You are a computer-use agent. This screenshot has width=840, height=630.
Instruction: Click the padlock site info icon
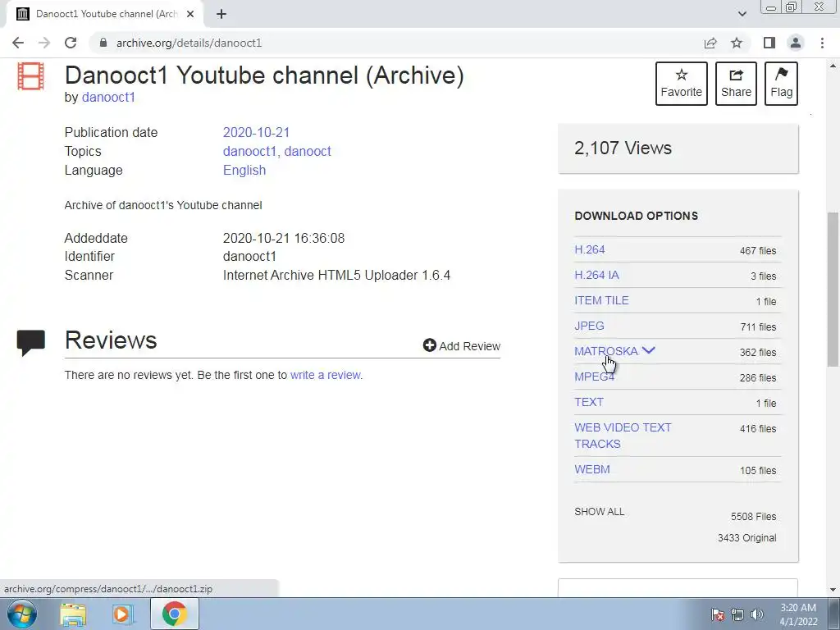[103, 43]
